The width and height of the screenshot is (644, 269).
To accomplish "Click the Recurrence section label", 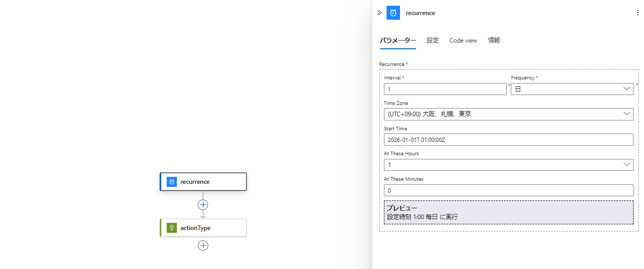I will pos(392,64).
